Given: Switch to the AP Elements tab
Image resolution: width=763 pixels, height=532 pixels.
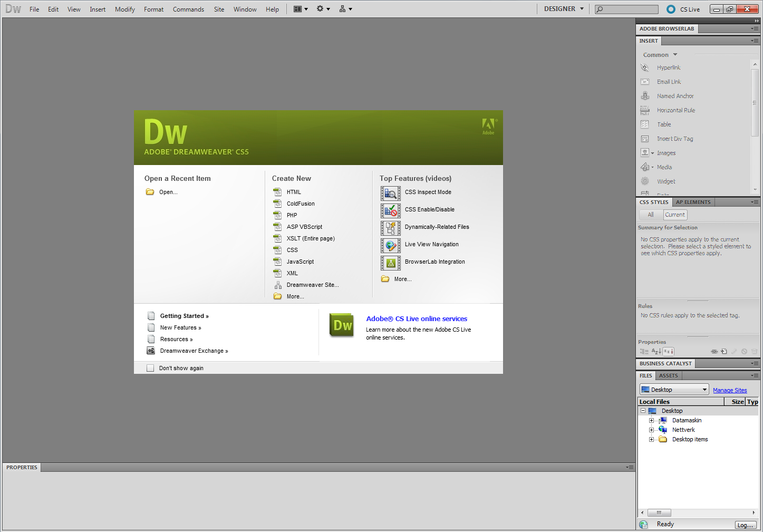Looking at the screenshot, I should coord(693,202).
